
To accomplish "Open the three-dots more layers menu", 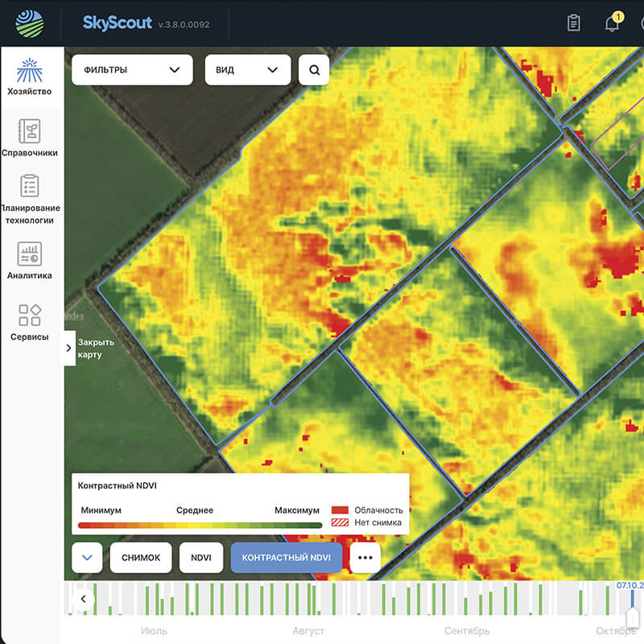I will point(365,557).
